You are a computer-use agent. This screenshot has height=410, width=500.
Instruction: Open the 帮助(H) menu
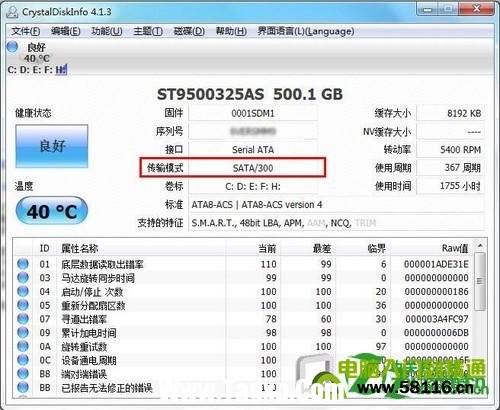(x=231, y=31)
